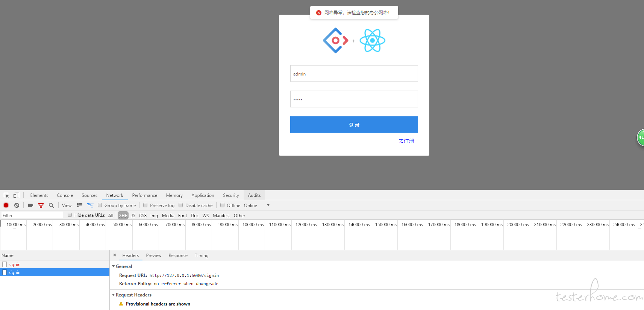
Task: Filter requests by Other
Action: coord(239,216)
